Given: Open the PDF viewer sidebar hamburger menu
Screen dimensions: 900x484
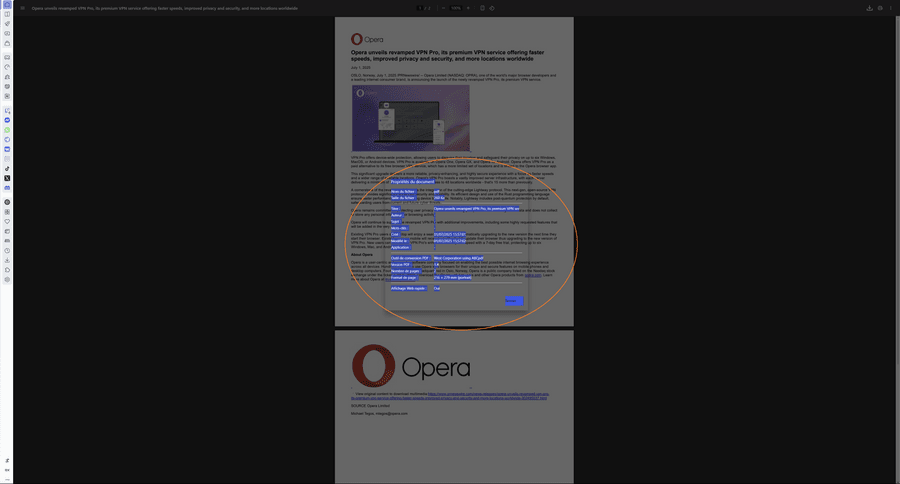Looking at the screenshot, I should 23,8.
